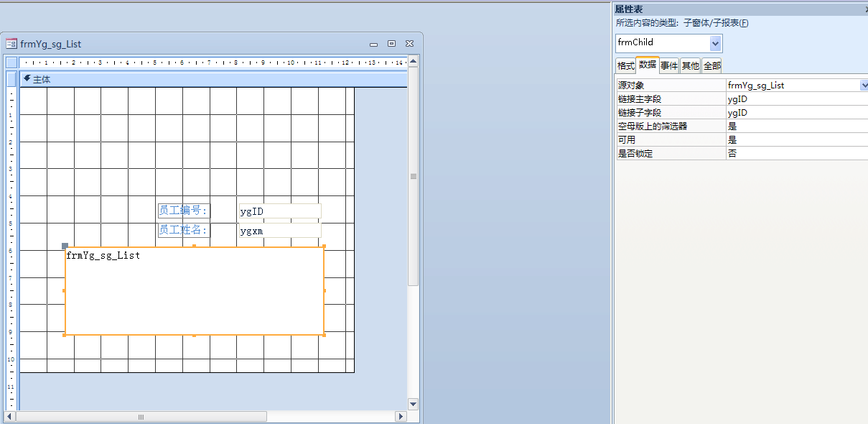Click the horizontal scrollbar right arrow

[x=401, y=417]
